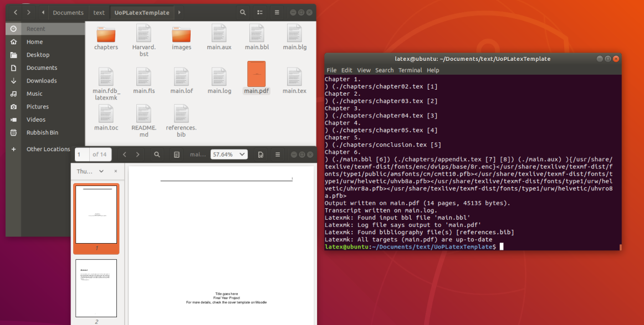Toggle list view in Files

click(x=259, y=12)
